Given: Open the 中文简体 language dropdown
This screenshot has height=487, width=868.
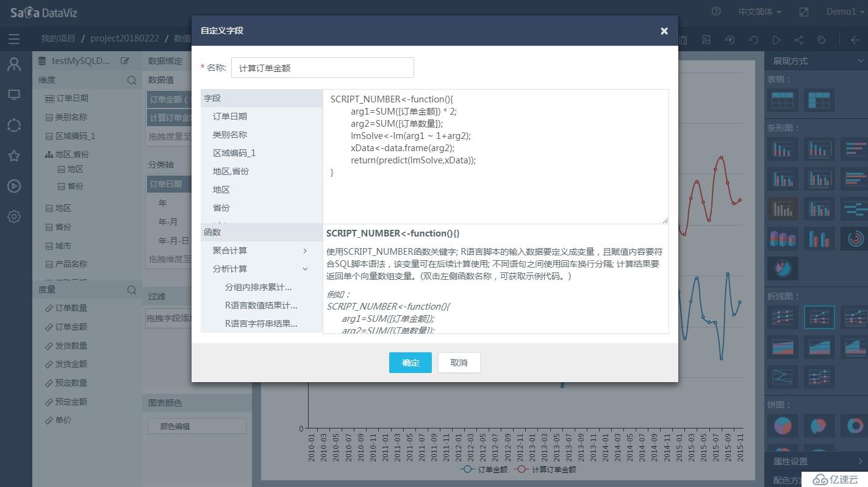Looking at the screenshot, I should [759, 12].
